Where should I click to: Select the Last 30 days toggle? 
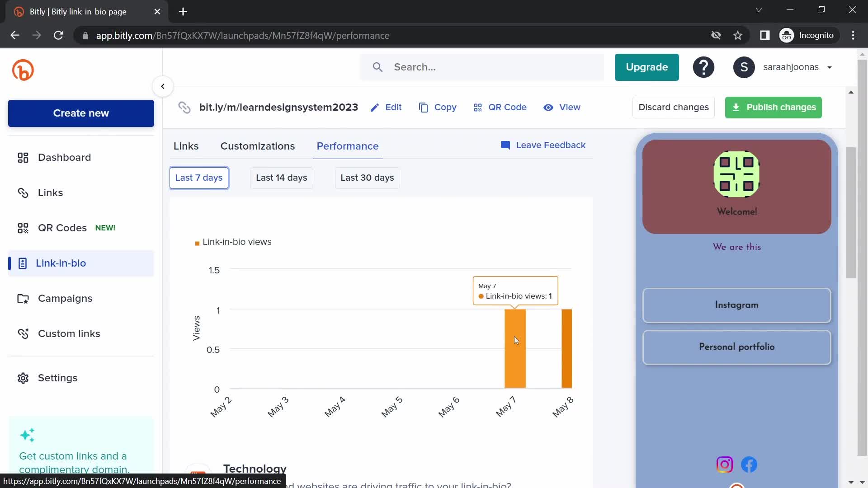pos(367,178)
